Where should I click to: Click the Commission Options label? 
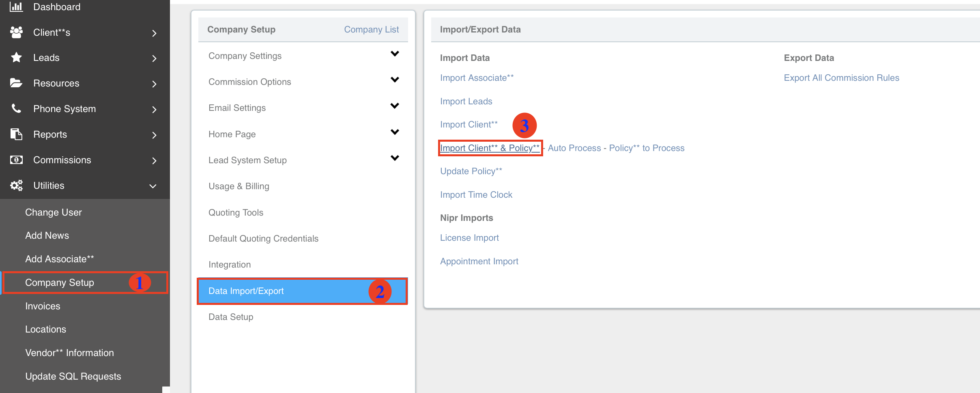click(x=250, y=82)
